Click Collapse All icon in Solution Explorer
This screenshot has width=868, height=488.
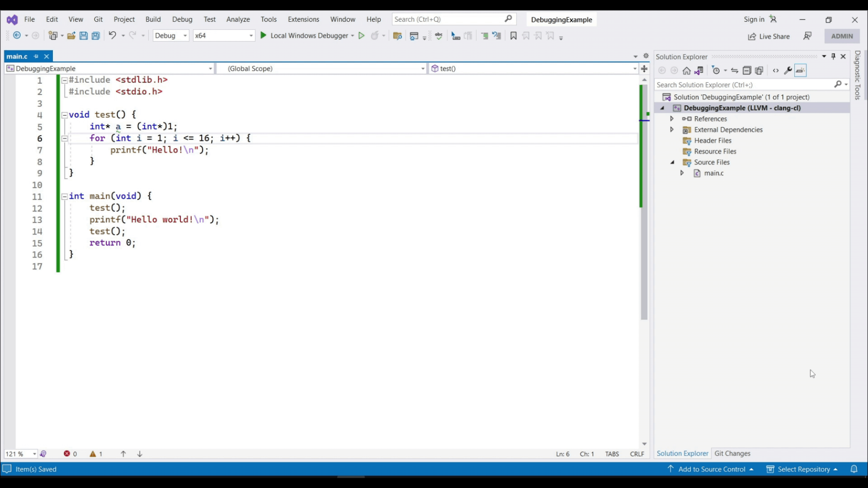coord(747,70)
